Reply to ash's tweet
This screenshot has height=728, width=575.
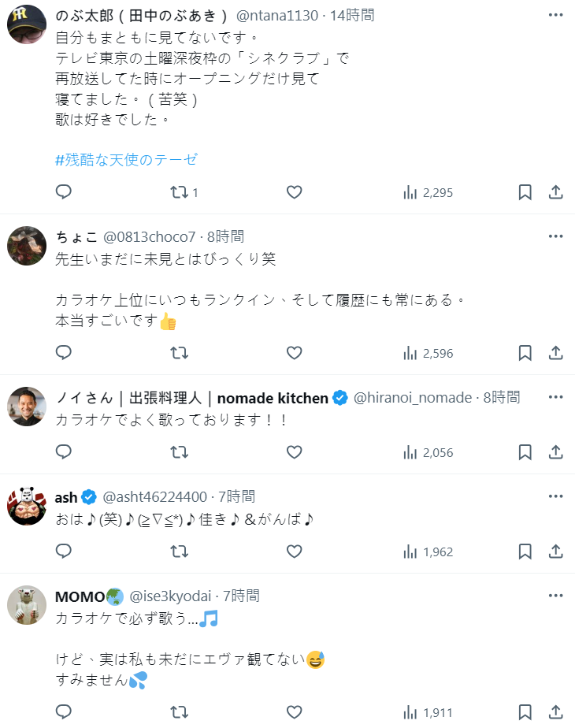click(x=65, y=552)
